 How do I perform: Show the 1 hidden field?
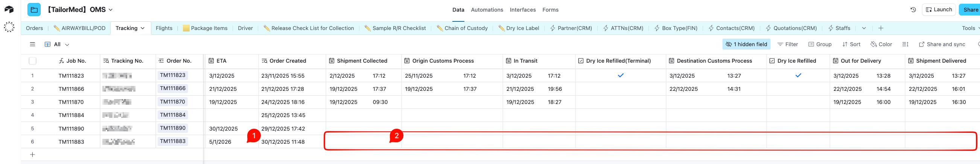point(746,44)
